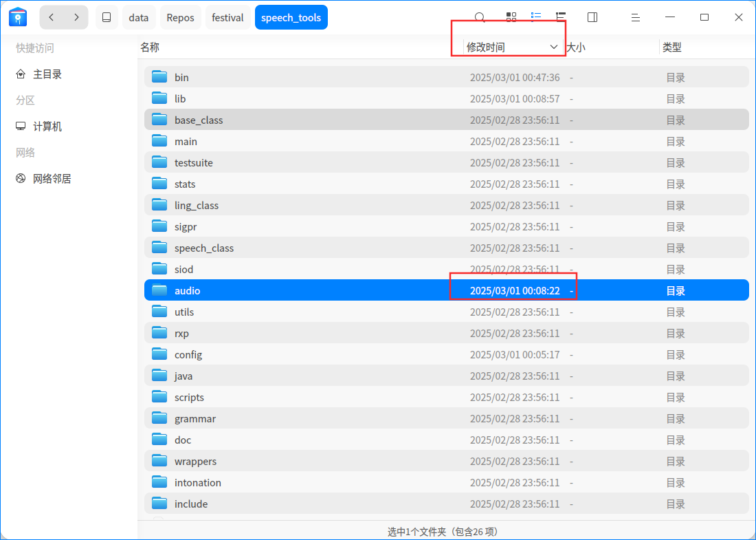Open 网络邻居 in the sidebar
Image resolution: width=756 pixels, height=540 pixels.
click(x=52, y=179)
